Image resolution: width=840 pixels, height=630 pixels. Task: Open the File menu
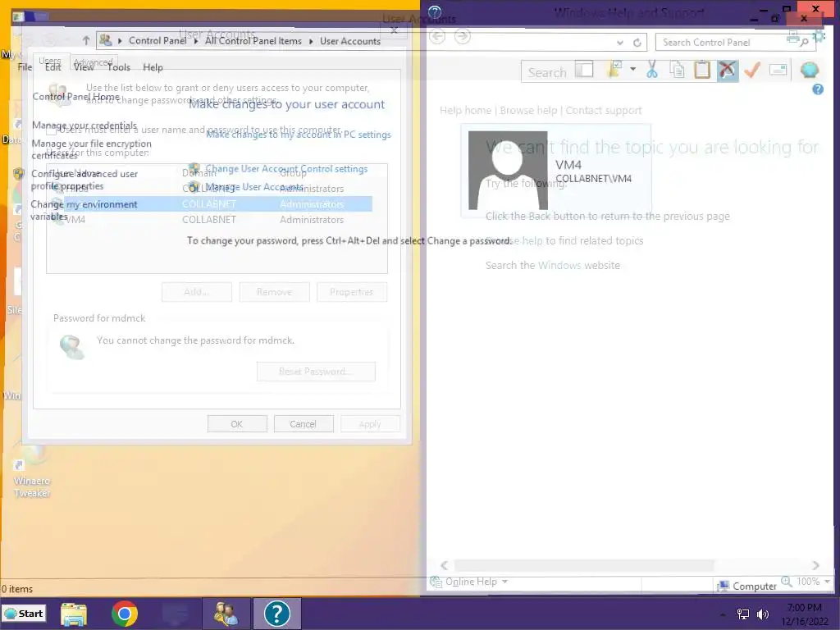[x=25, y=67]
